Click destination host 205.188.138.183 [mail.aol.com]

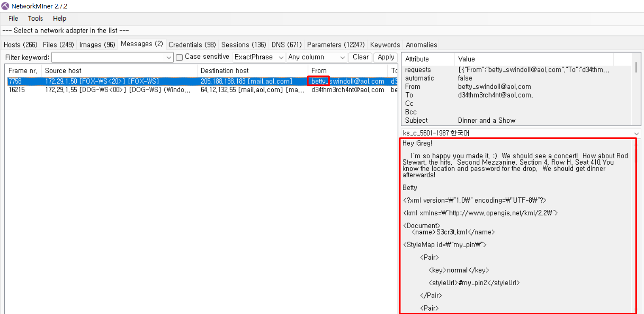[x=247, y=81]
